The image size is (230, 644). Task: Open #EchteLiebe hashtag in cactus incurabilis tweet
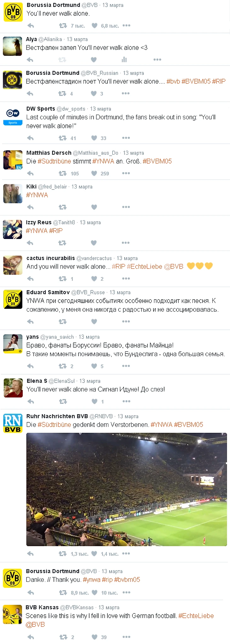pyautogui.click(x=145, y=266)
